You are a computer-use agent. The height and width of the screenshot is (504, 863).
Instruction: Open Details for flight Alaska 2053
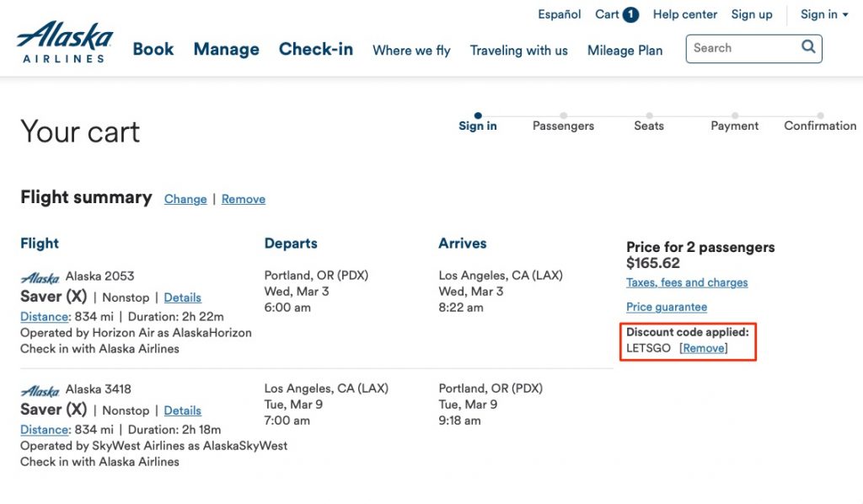pos(182,298)
